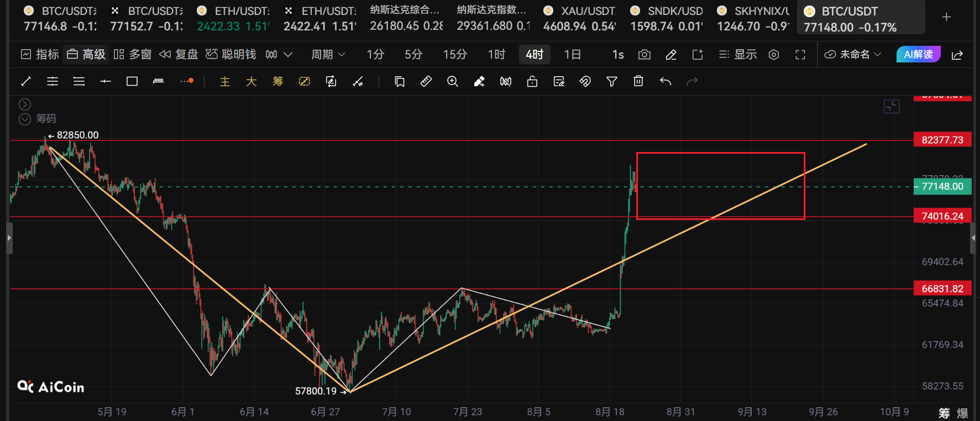980x421 pixels.
Task: Select the eraser tool
Action: [x=479, y=81]
